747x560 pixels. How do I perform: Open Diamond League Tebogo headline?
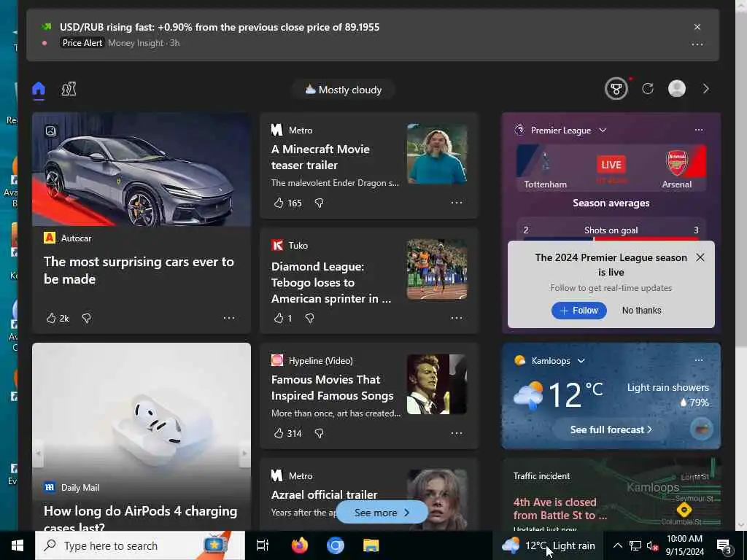331,282
